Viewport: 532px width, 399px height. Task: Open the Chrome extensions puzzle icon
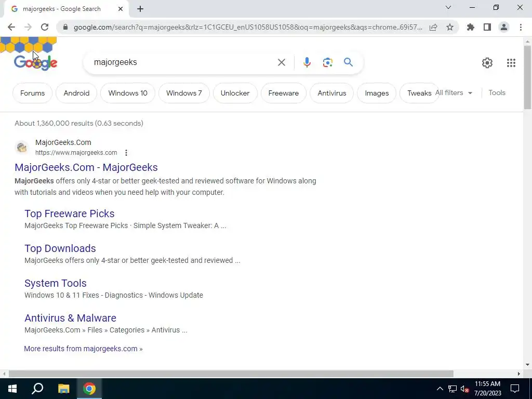point(471,27)
